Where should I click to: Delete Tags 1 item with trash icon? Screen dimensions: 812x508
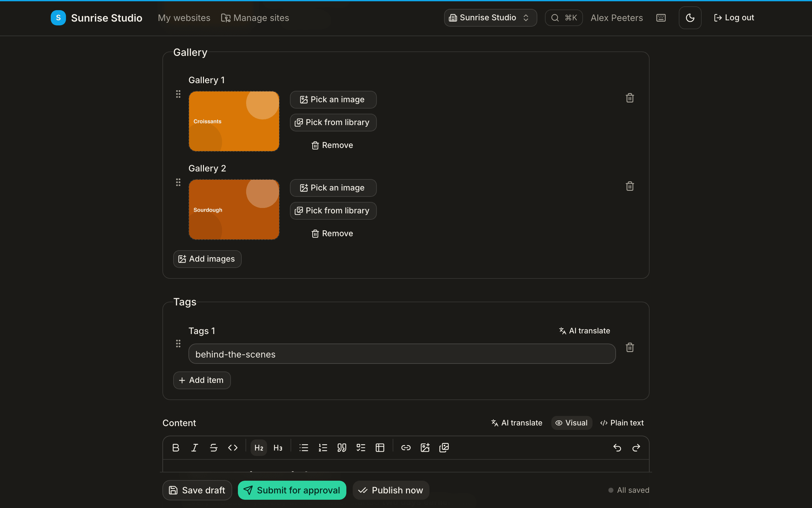(630, 347)
